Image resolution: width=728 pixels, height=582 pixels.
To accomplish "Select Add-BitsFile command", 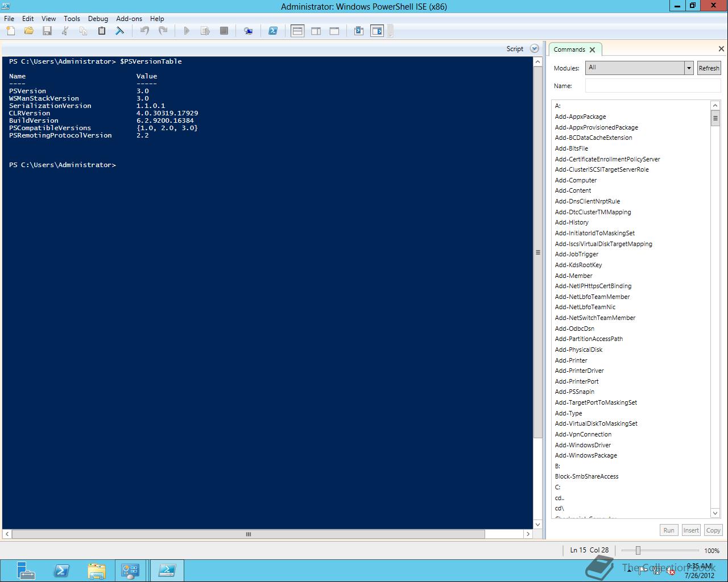I will [x=572, y=148].
